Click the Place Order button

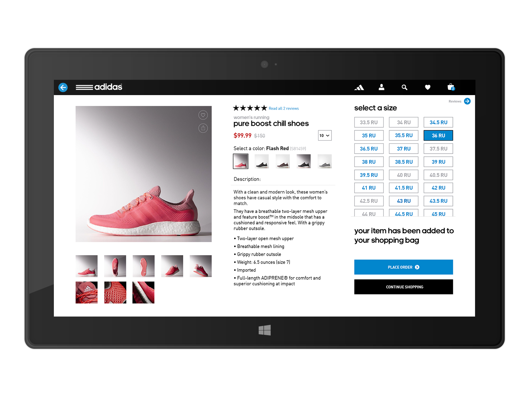point(403,267)
